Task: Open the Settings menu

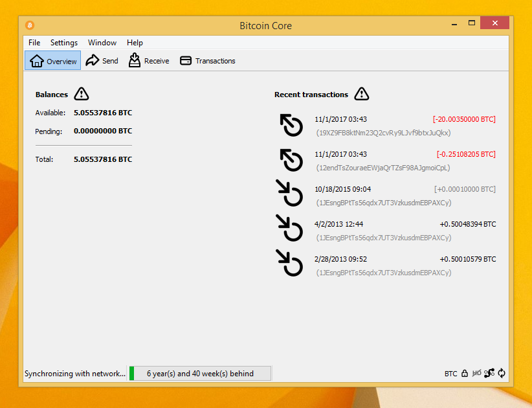Action: (64, 43)
